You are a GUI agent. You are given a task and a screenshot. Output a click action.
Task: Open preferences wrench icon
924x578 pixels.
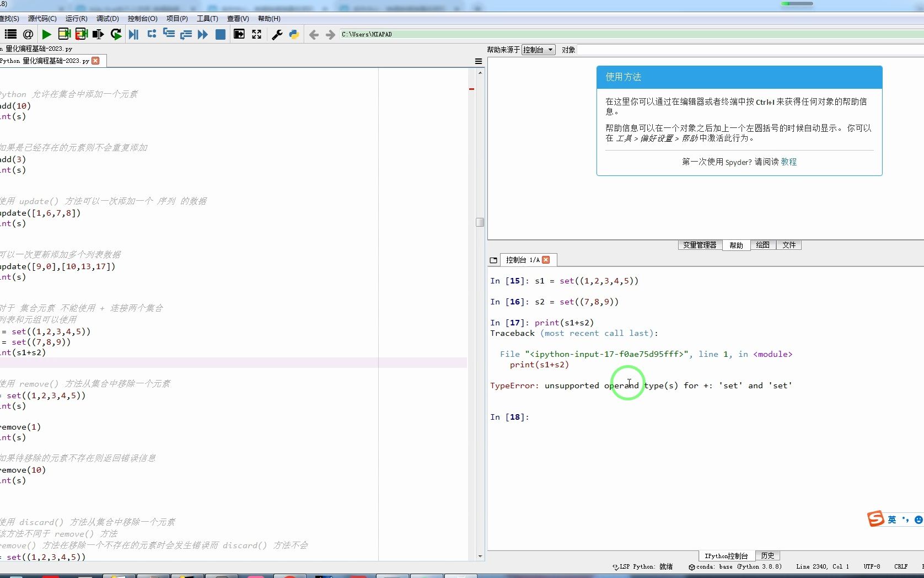(277, 34)
